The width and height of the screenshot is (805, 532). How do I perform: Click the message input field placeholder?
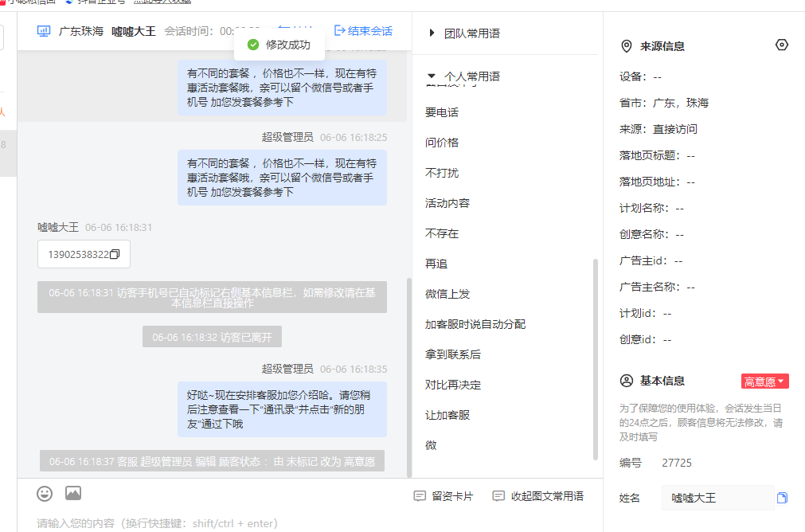tap(157, 523)
